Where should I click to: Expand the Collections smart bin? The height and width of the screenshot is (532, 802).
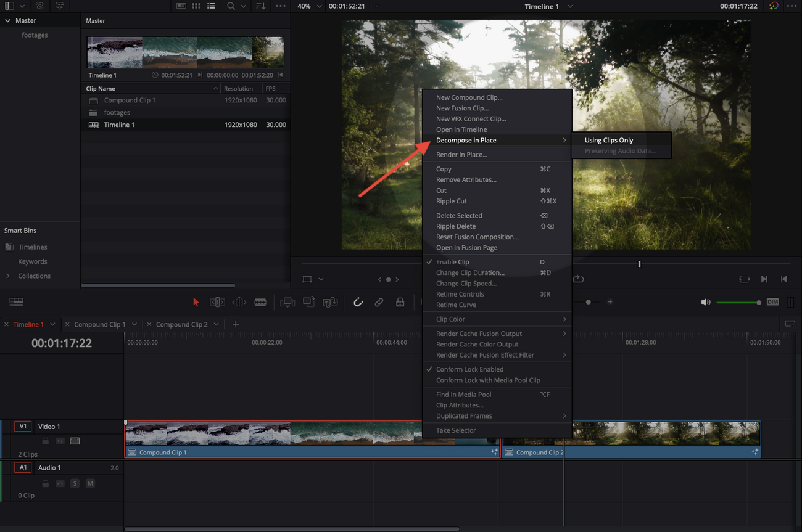[x=8, y=276]
